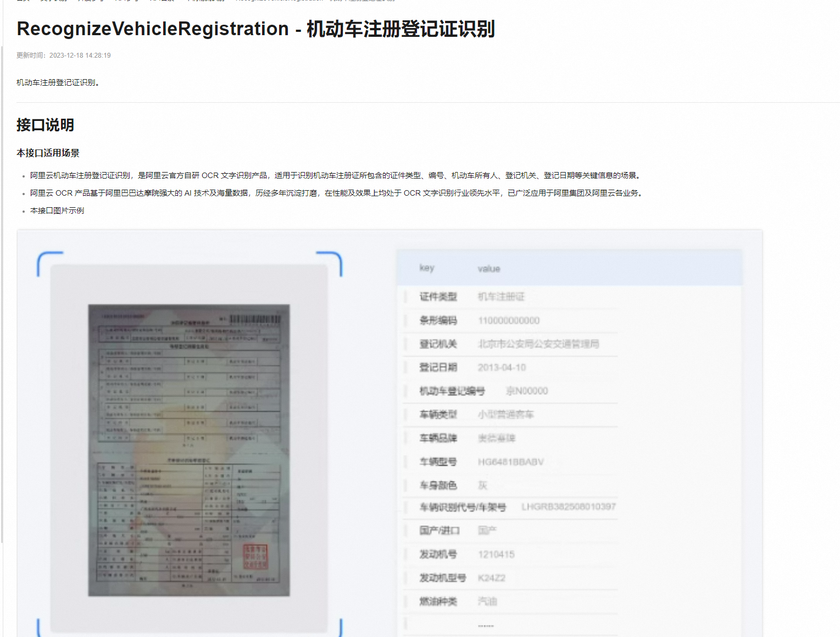The width and height of the screenshot is (840, 637).
Task: Click the 条形编码 key cell
Action: click(438, 320)
